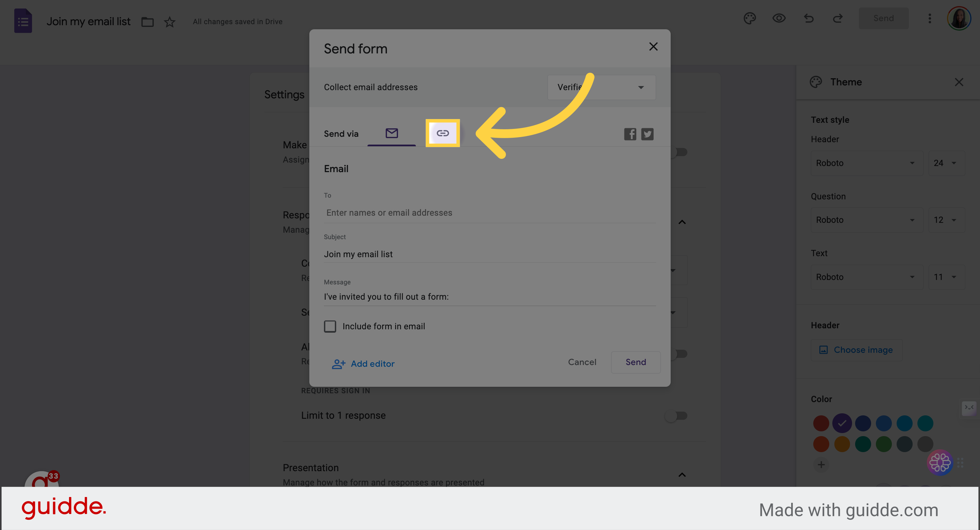The image size is (980, 530).
Task: Check Include form in email
Action: (330, 326)
